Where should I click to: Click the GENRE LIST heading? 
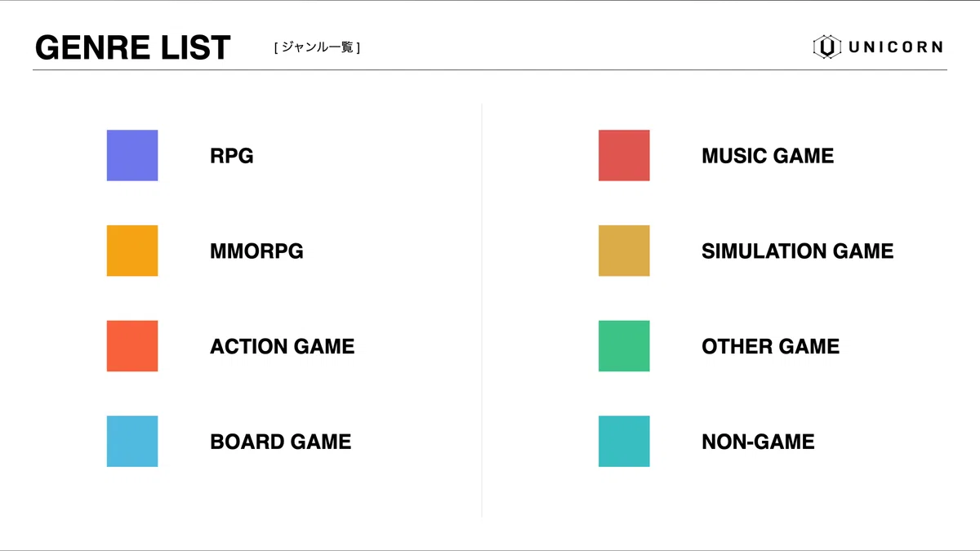click(x=133, y=48)
